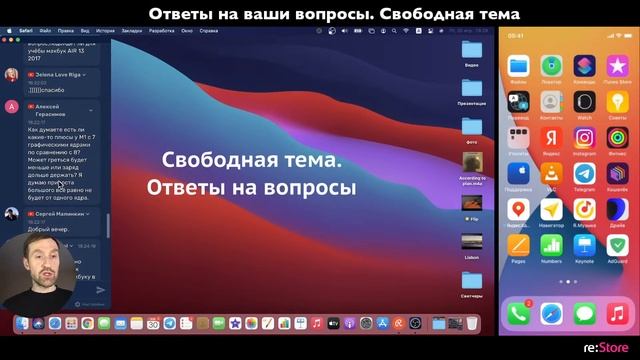Open Yandex Music on iPhone
The width and height of the screenshot is (640, 360).
pyautogui.click(x=584, y=209)
